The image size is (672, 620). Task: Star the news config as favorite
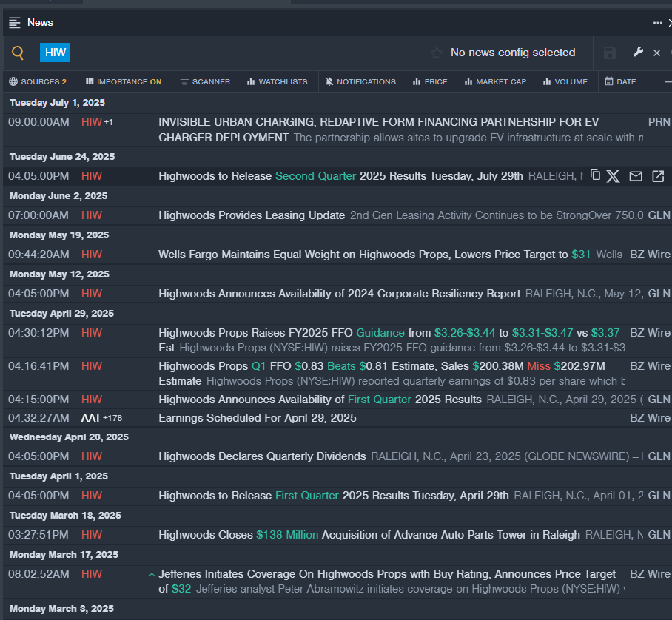tap(437, 53)
